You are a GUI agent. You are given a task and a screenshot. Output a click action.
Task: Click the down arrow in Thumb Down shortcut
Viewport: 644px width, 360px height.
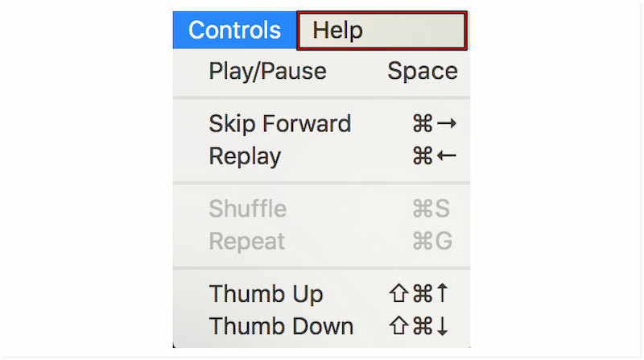(442, 326)
